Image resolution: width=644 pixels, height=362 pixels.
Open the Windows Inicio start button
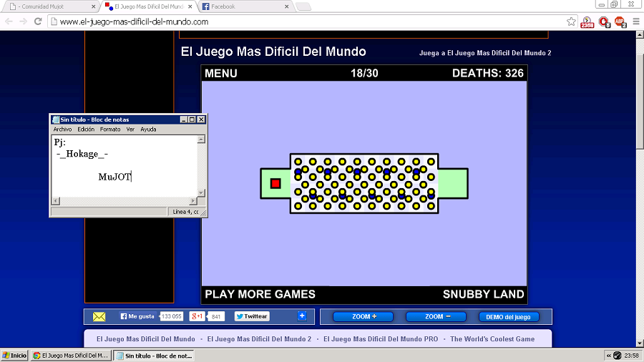click(x=14, y=356)
